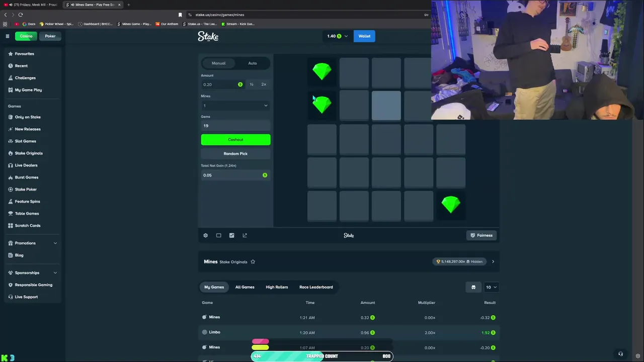This screenshot has width=644, height=362.
Task: Open the balance currency dropdown
Action: coord(337,36)
